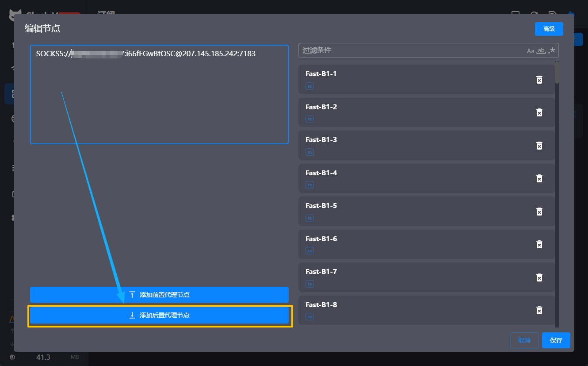Image resolution: width=588 pixels, height=366 pixels.
Task: Click the Fast-B1-7 node name
Action: (x=321, y=272)
